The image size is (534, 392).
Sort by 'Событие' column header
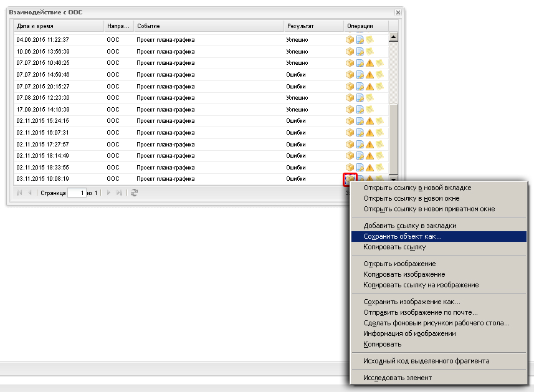[x=209, y=26]
